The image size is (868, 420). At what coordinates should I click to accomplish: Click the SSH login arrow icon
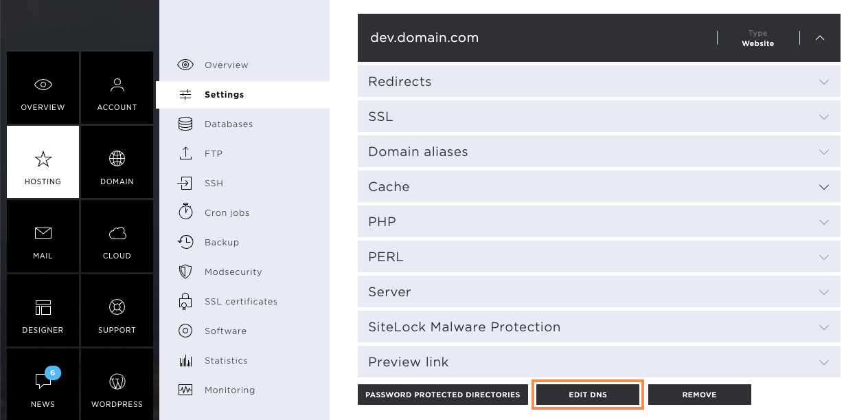185,183
